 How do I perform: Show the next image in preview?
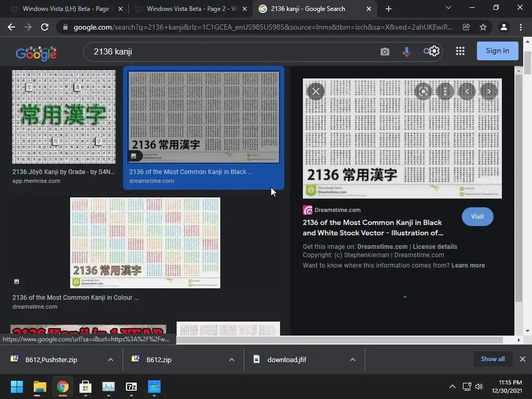click(488, 91)
